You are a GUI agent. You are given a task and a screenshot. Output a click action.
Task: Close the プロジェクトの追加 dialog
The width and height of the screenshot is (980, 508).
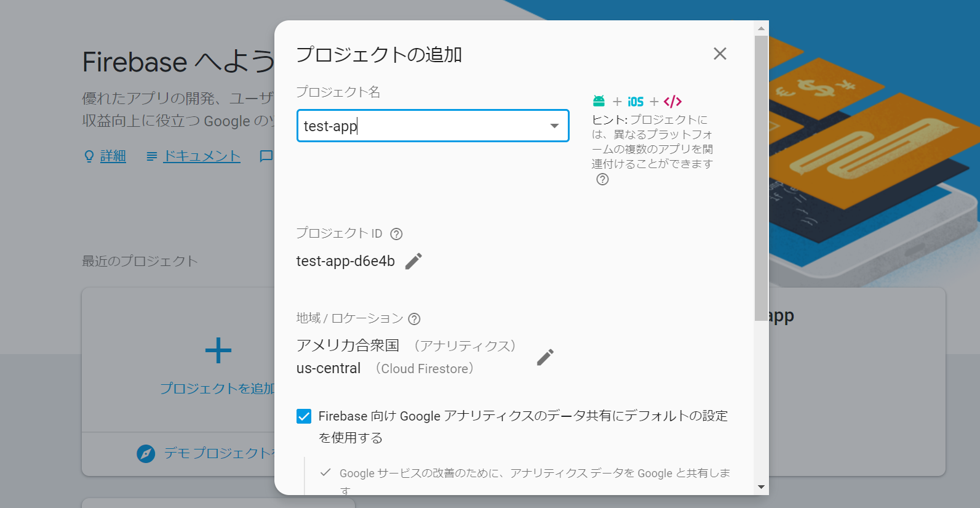point(720,54)
